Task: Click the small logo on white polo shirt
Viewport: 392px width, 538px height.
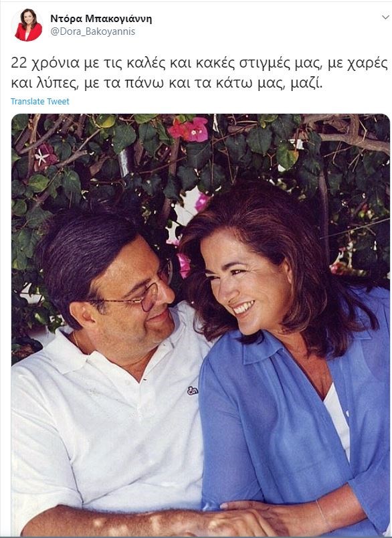Action: click(x=193, y=391)
